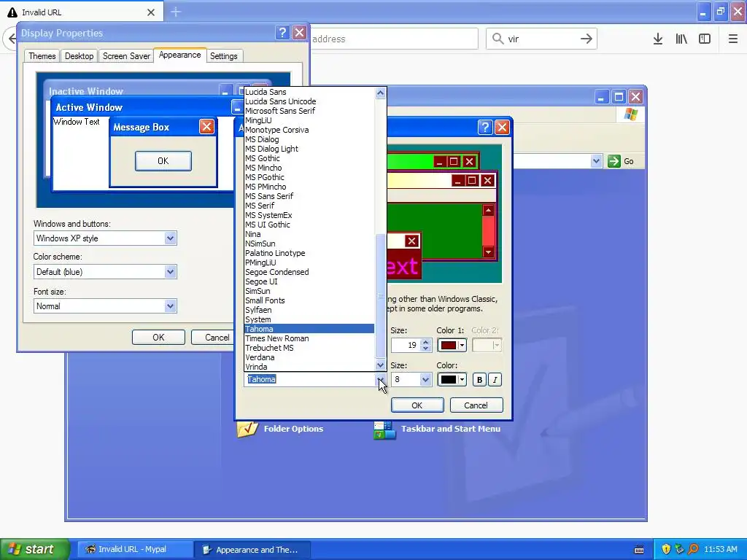The width and height of the screenshot is (747, 560).
Task: Toggle the browser sidebar icon
Action: tap(705, 39)
